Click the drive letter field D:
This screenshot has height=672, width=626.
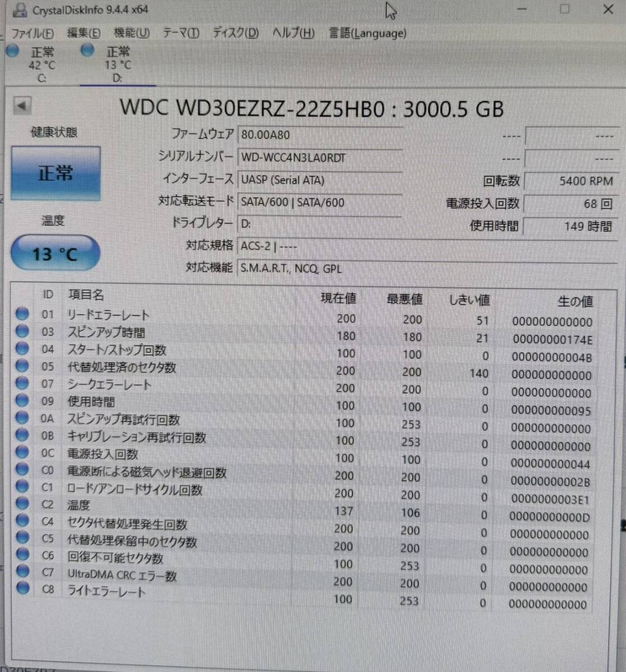320,224
